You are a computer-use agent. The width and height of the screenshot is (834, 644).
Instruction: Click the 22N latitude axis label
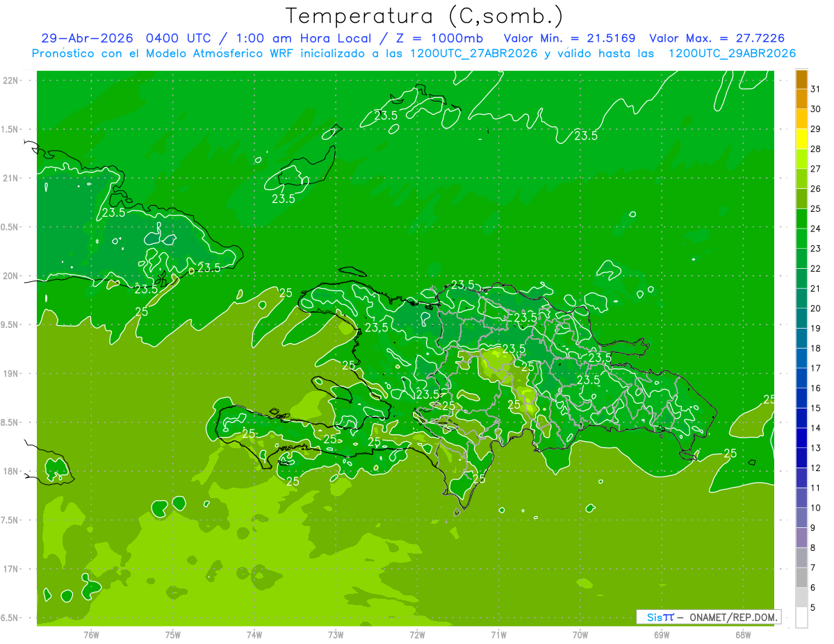click(10, 80)
